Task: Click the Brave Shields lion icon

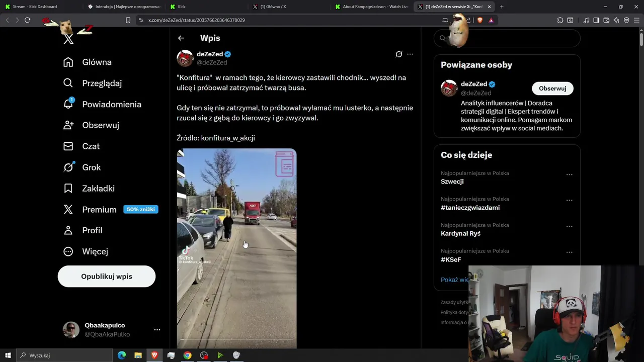Action: point(480,20)
